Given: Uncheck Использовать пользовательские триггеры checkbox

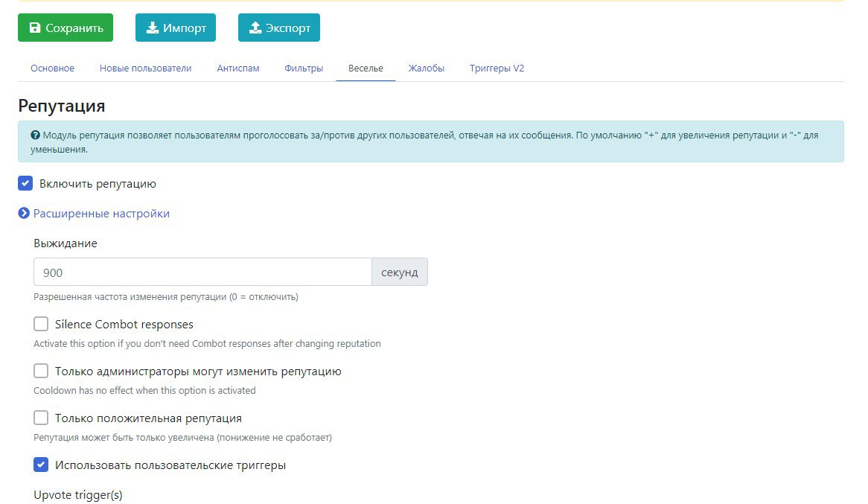Looking at the screenshot, I should (x=41, y=465).
